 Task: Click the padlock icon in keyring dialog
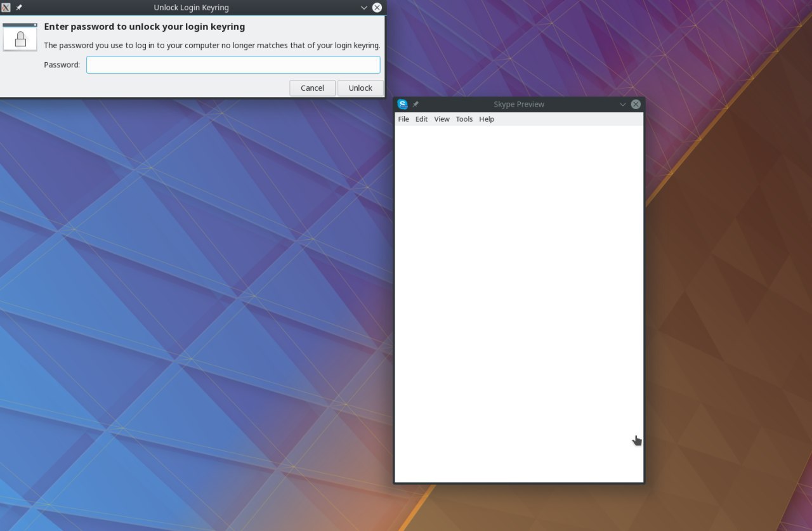(20, 37)
